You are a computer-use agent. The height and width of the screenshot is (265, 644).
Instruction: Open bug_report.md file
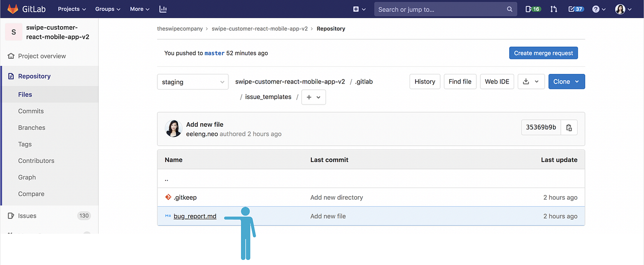[195, 217]
